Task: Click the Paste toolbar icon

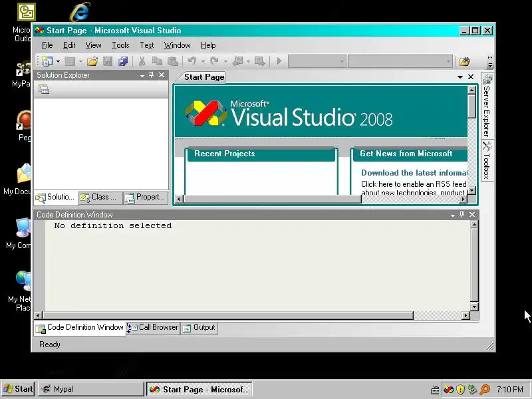Action: pos(173,61)
